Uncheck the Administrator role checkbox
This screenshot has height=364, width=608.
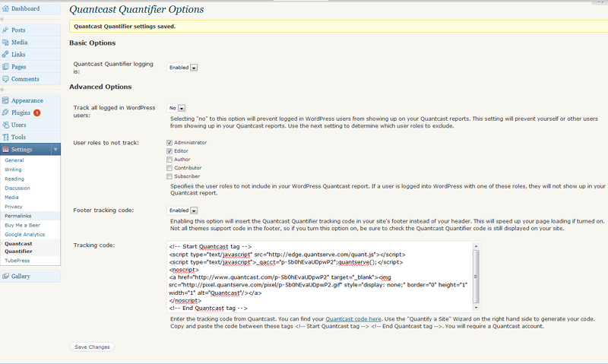[169, 143]
